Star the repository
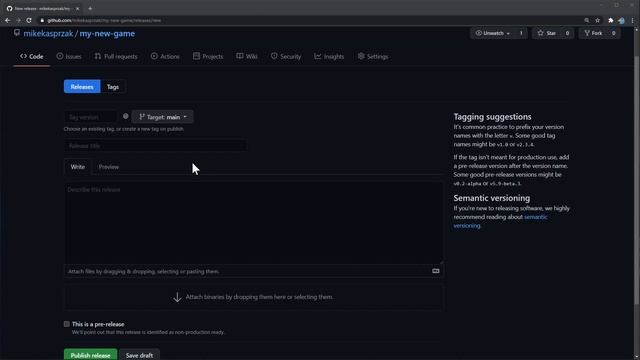The image size is (640, 360). pyautogui.click(x=547, y=33)
